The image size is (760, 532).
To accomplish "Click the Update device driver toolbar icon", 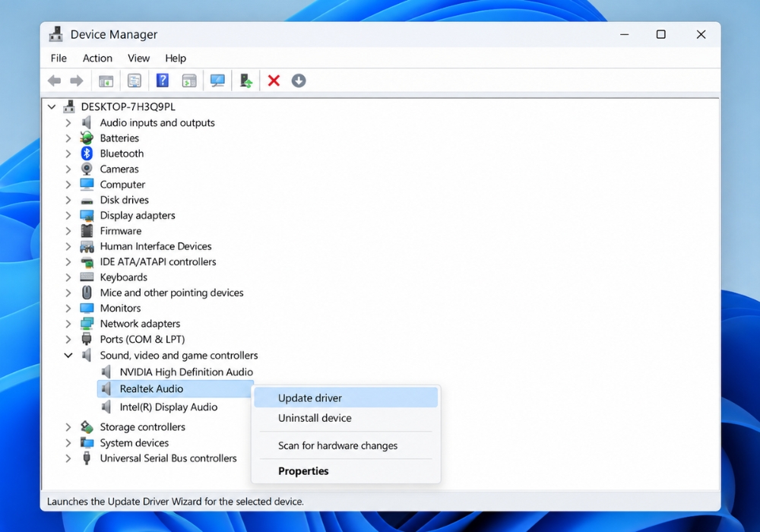I will point(246,81).
